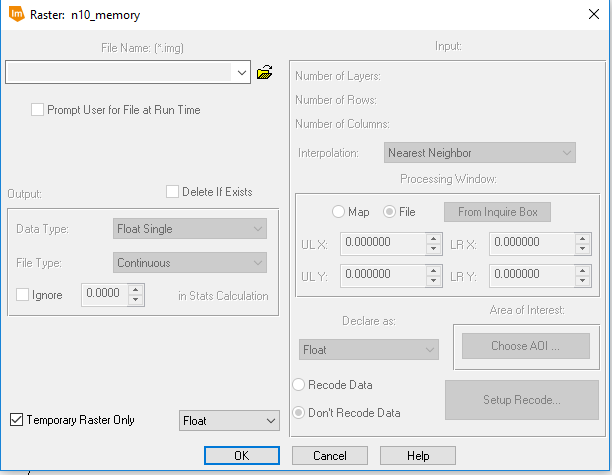612x475 pixels.
Task: Toggle Ignore value in Stats Calculation checkbox
Action: pyautogui.click(x=22, y=295)
